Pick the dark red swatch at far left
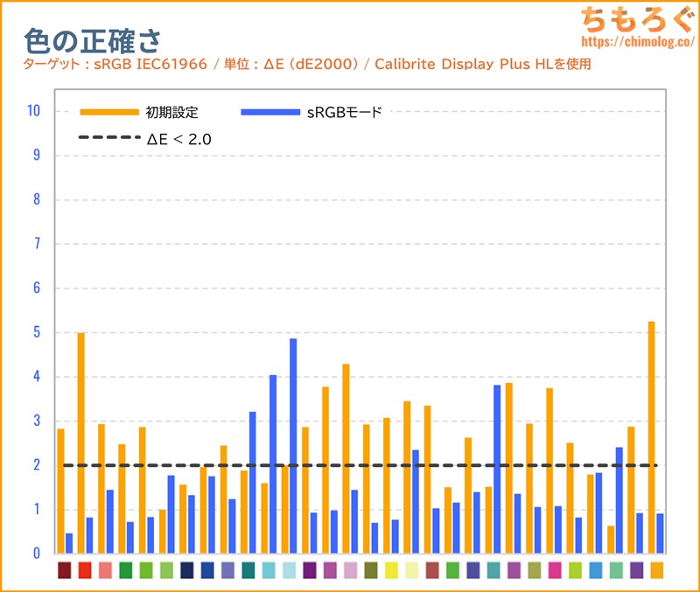 (x=64, y=570)
